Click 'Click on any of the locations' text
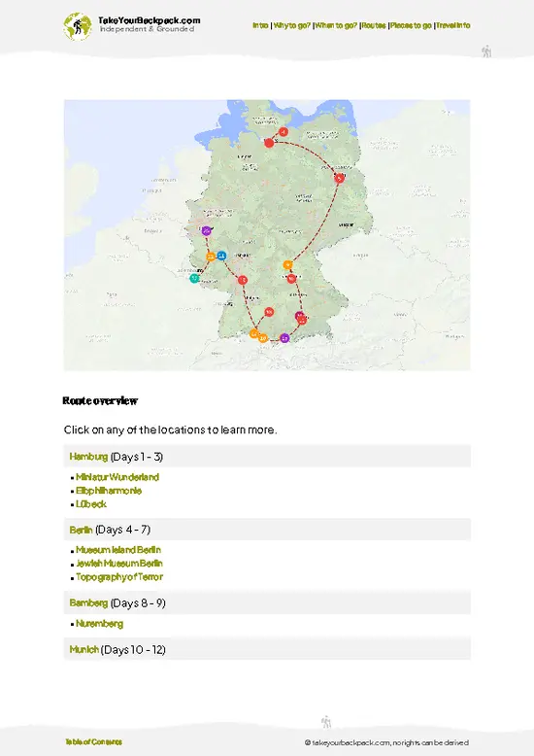The width and height of the screenshot is (534, 756). 170,430
